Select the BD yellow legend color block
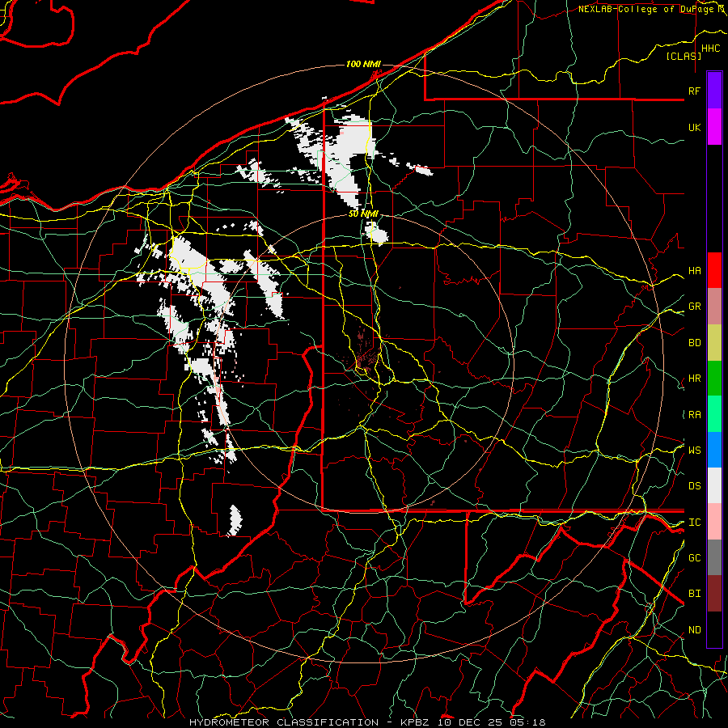The width and height of the screenshot is (728, 728). click(714, 342)
